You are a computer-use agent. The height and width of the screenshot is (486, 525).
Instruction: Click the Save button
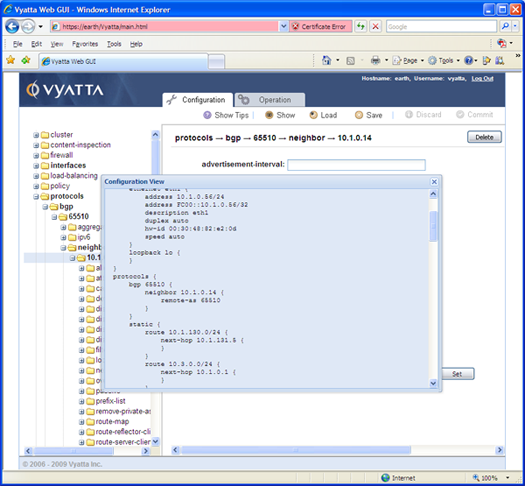[369, 115]
